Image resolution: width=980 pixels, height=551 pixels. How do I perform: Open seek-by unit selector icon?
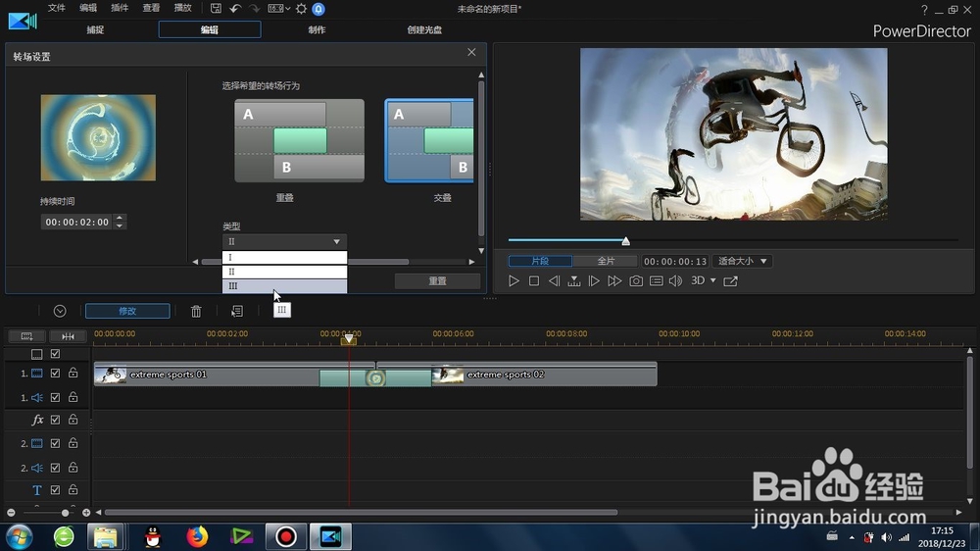tap(573, 280)
